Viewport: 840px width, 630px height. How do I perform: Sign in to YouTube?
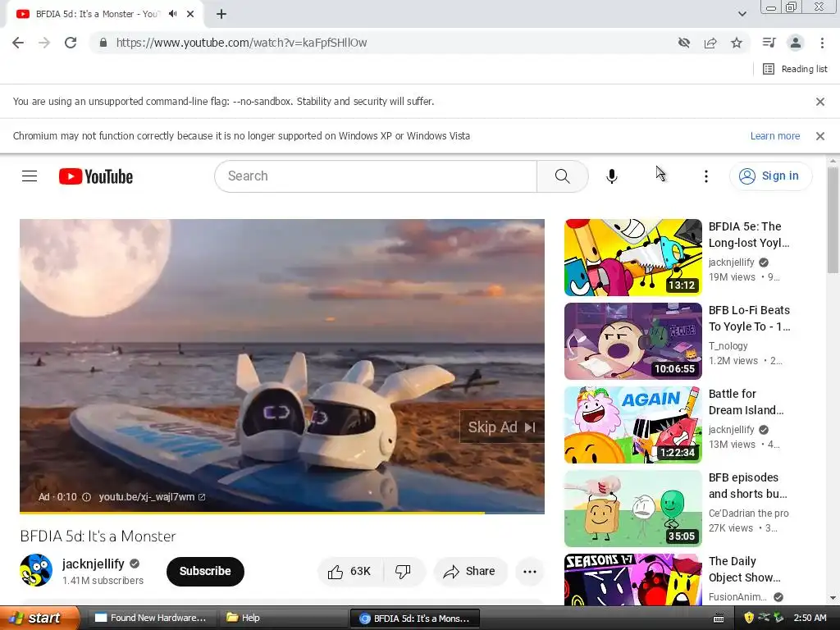[x=769, y=176]
